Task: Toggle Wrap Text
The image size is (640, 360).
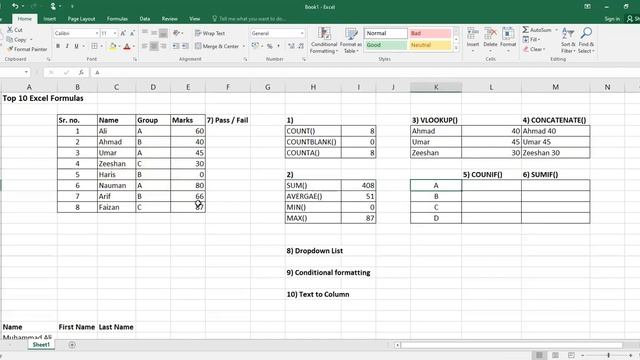Action: 210,33
